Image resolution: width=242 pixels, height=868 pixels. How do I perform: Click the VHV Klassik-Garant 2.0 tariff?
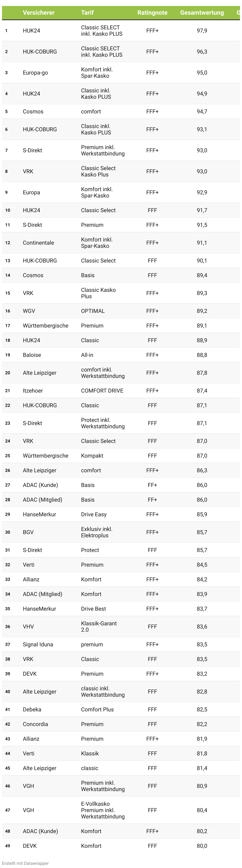pos(99,626)
